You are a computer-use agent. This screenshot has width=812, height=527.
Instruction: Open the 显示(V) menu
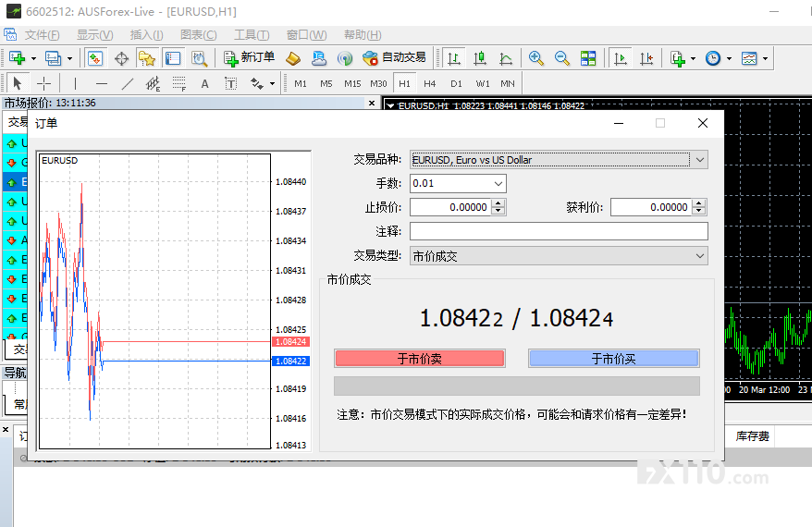pos(94,35)
